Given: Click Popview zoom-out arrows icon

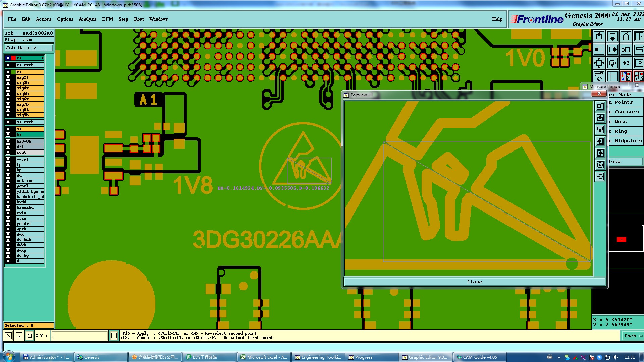Looking at the screenshot, I should 600,176.
